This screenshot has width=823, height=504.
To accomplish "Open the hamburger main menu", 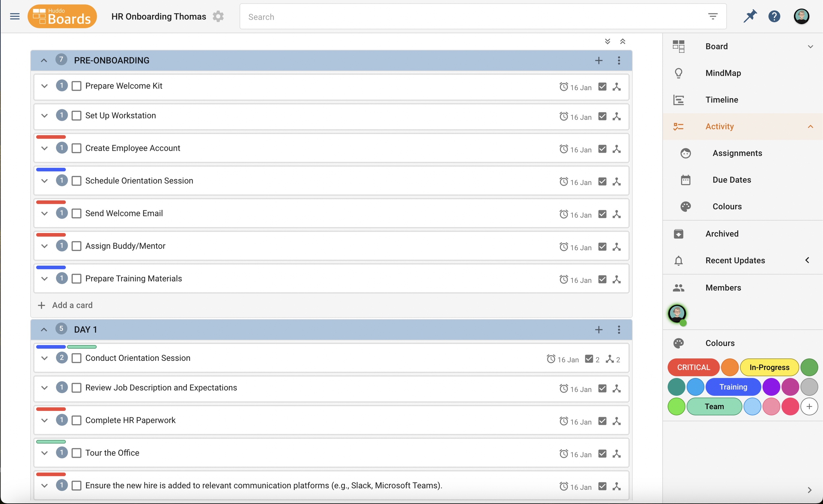I will click(x=15, y=16).
